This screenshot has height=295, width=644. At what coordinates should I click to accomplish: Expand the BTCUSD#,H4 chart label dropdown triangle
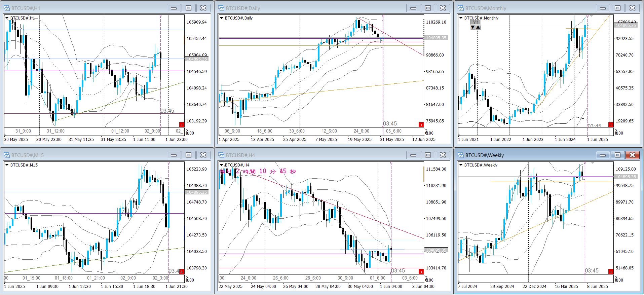(x=221, y=165)
